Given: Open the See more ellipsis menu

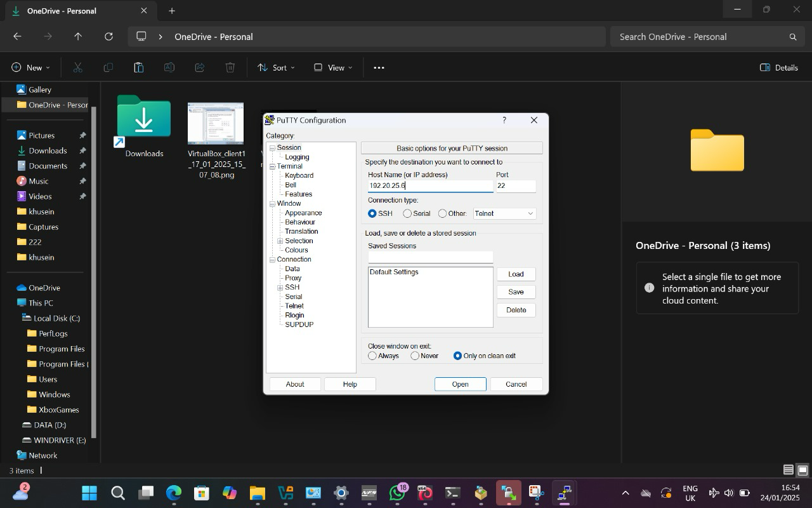Looking at the screenshot, I should click(379, 67).
